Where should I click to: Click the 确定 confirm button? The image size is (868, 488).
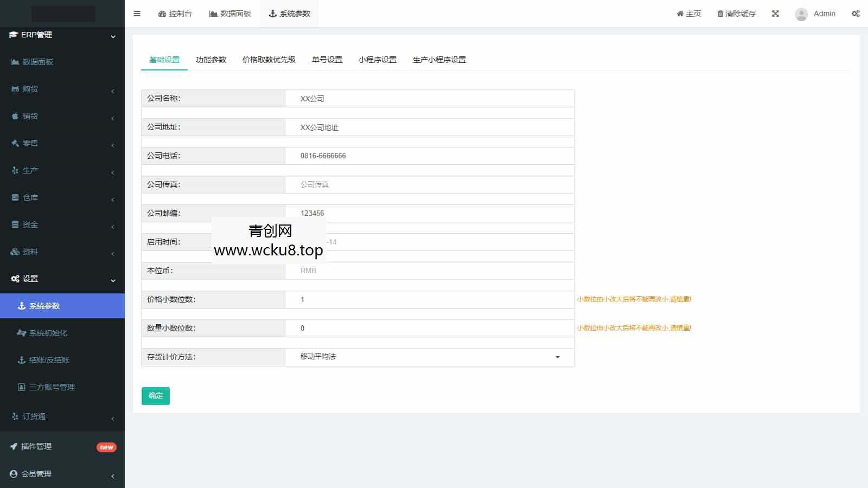tap(155, 396)
